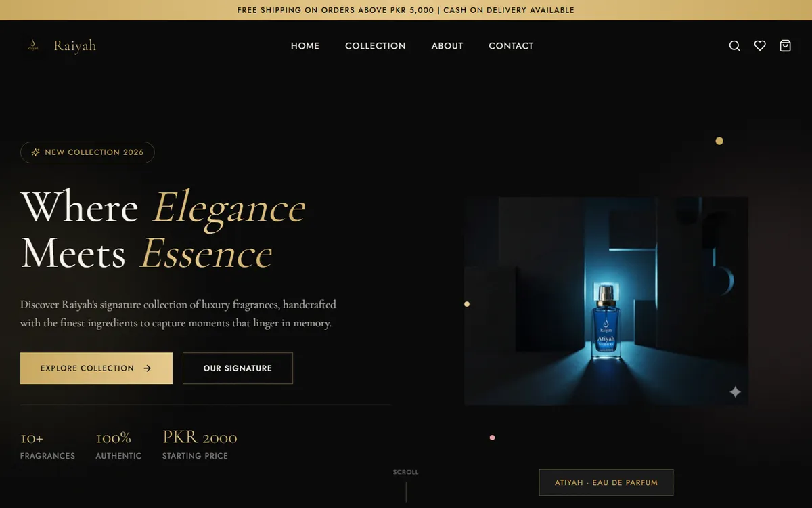Click the Raiyah logo emblem
This screenshot has height=508, width=812.
pos(33,45)
